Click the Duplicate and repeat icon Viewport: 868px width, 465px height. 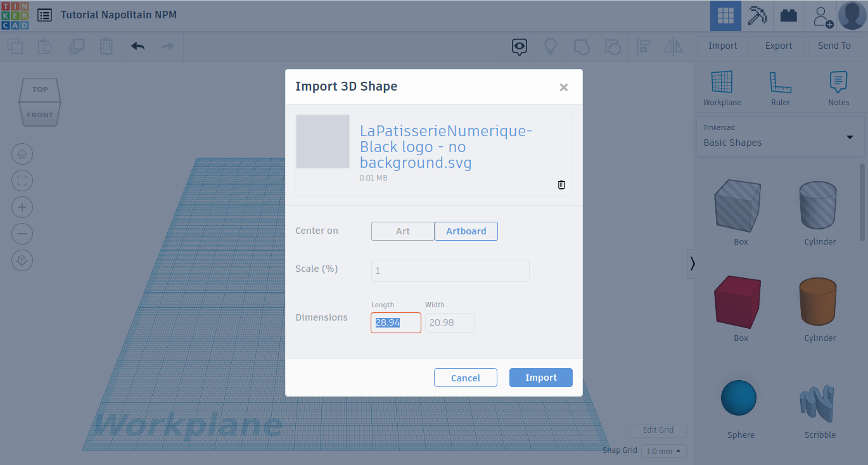[76, 46]
